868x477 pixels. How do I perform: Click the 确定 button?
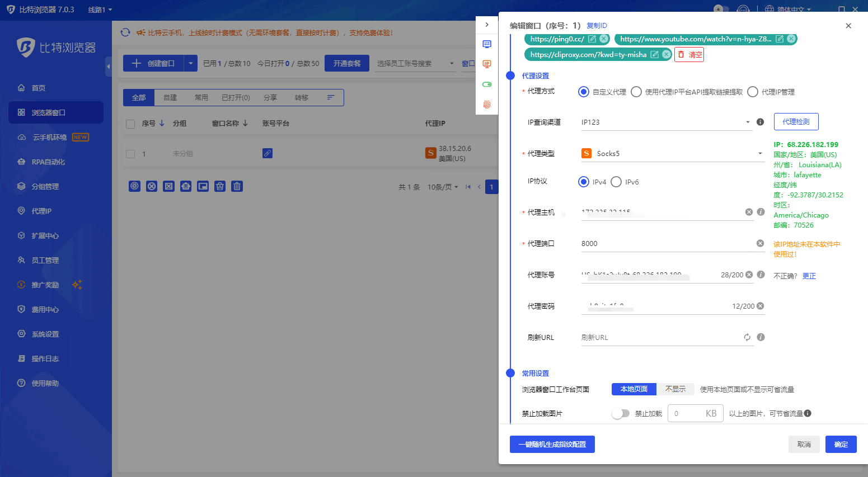[x=841, y=445]
